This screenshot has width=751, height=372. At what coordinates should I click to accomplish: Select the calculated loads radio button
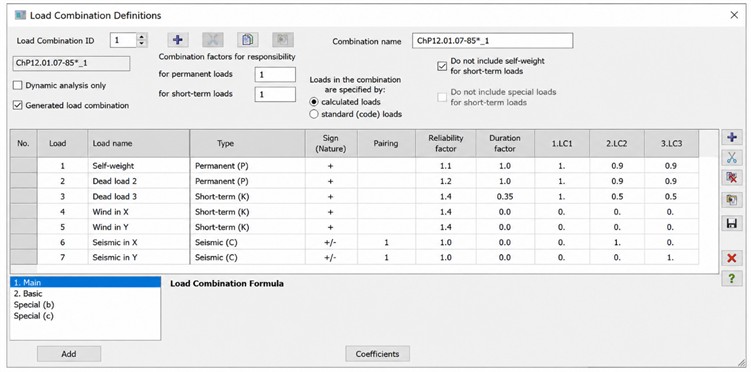point(314,102)
